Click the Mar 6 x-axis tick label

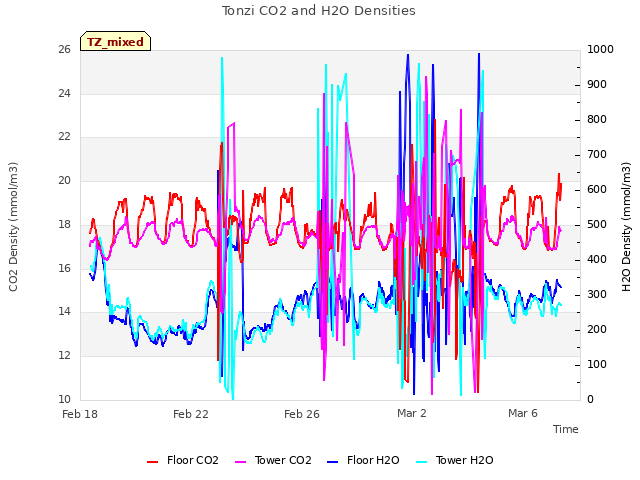point(523,413)
